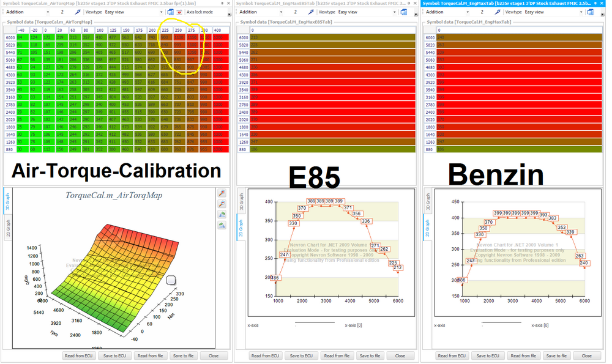Click Read from ECU in AirTorqMap window
The height and width of the screenshot is (364, 612).
click(x=79, y=356)
